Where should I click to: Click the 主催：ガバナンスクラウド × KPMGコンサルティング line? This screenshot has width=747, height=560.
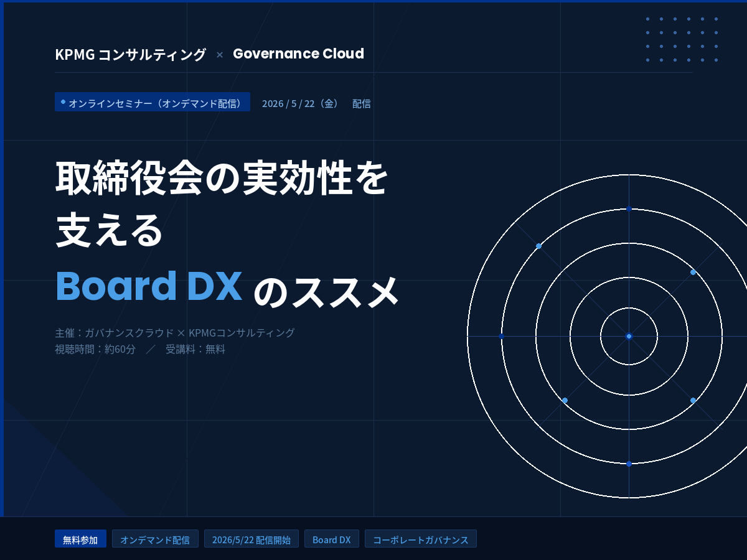[175, 332]
